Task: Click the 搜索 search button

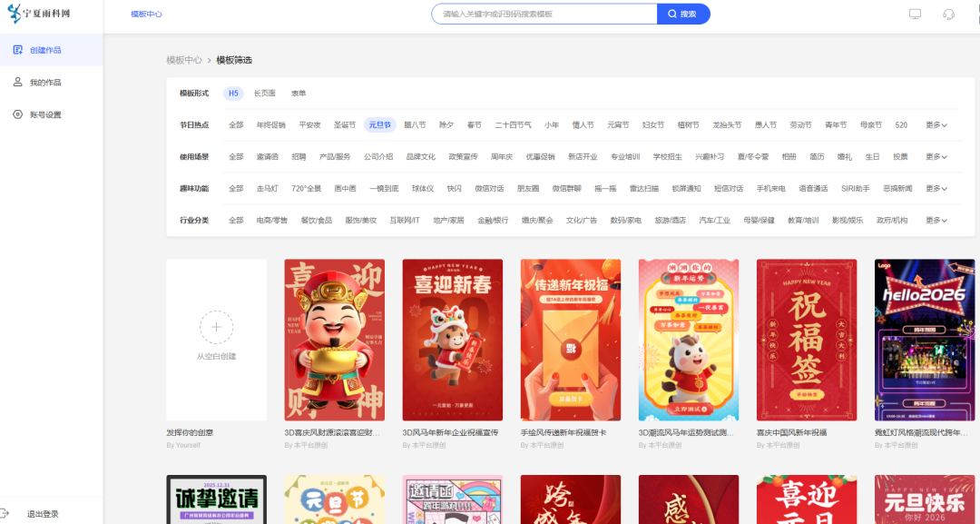Action: click(682, 13)
